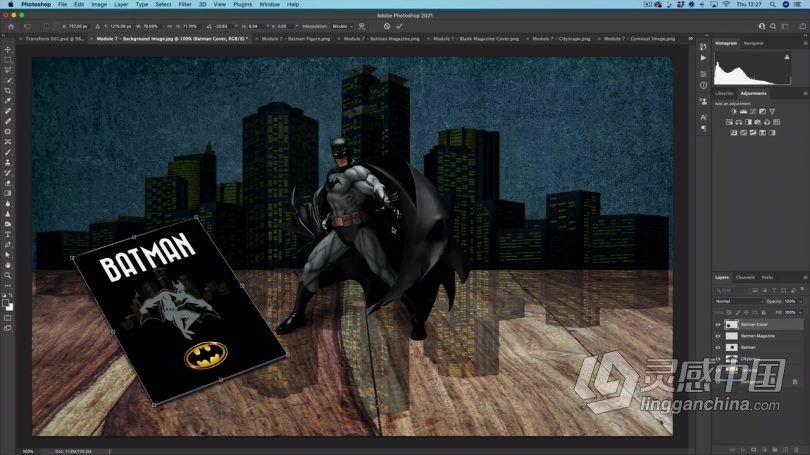Viewport: 810px width, 455px height.
Task: Click the foreground color swatch
Action: (x=6, y=303)
